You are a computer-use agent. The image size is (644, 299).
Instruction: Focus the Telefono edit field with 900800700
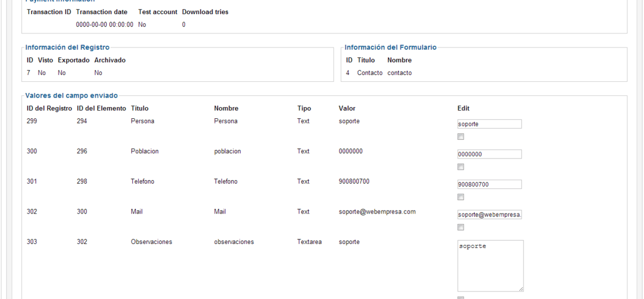coord(489,184)
